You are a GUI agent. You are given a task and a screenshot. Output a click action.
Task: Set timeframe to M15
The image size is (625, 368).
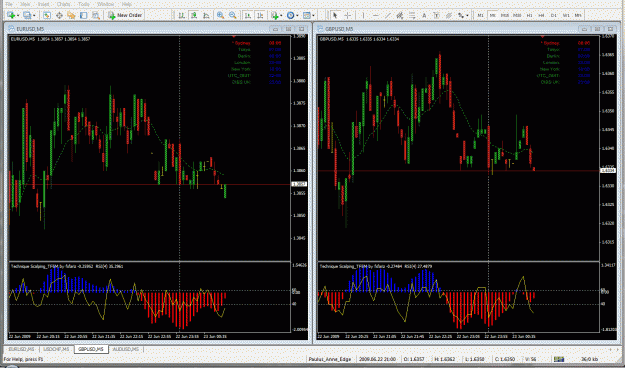pyautogui.click(x=505, y=15)
